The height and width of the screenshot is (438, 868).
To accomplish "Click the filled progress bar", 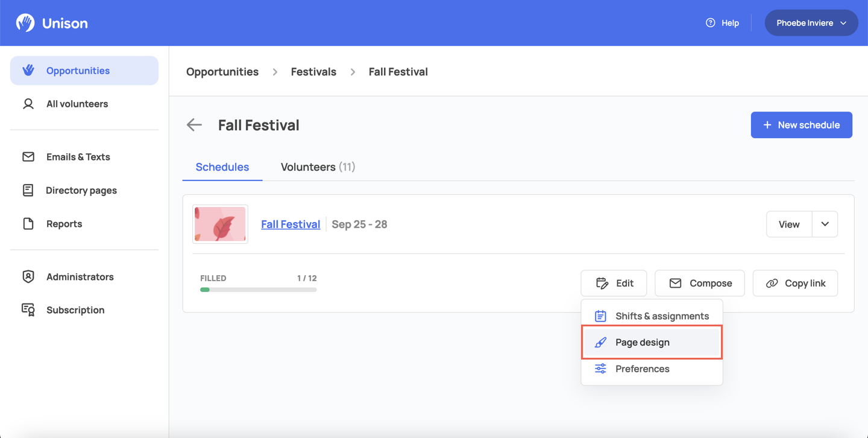I will click(x=259, y=290).
